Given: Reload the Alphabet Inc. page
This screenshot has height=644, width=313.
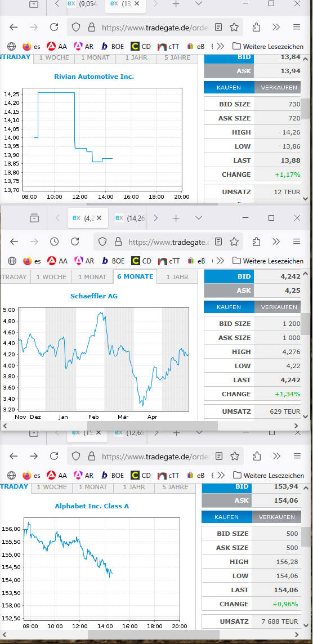Looking at the screenshot, I should tap(54, 457).
